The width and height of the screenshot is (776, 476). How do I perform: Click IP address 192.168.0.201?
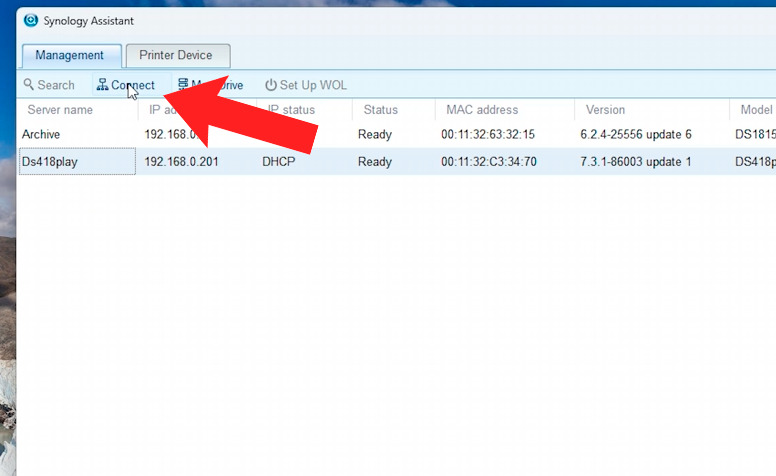coord(181,162)
